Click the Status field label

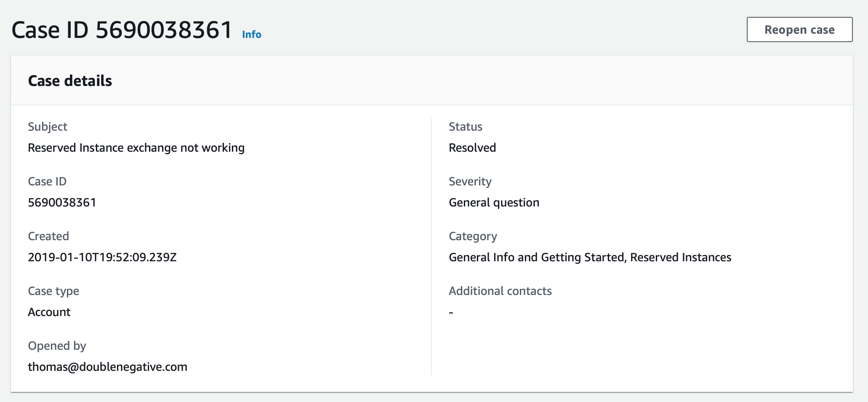(466, 127)
